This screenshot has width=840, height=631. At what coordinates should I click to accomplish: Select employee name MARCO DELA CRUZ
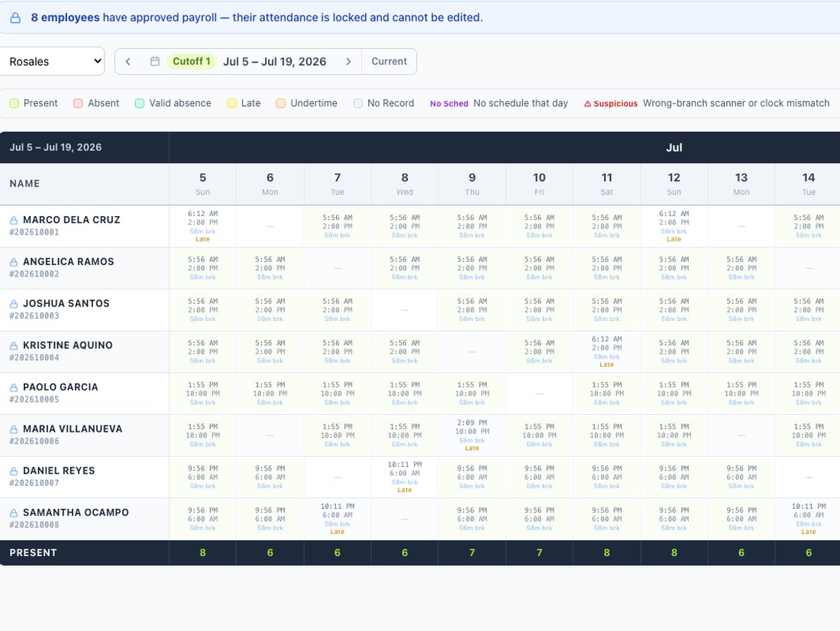[72, 220]
